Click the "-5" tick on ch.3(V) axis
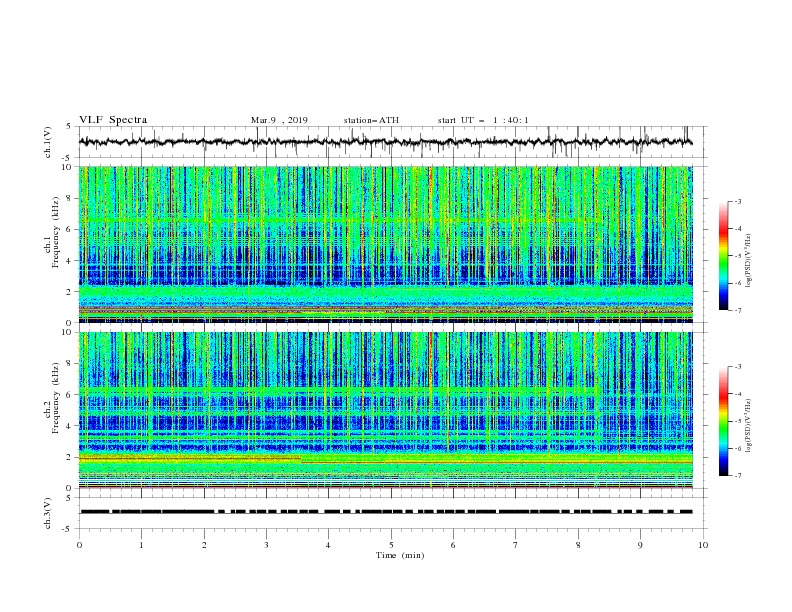Viewport: 792px width, 612px height. point(68,529)
